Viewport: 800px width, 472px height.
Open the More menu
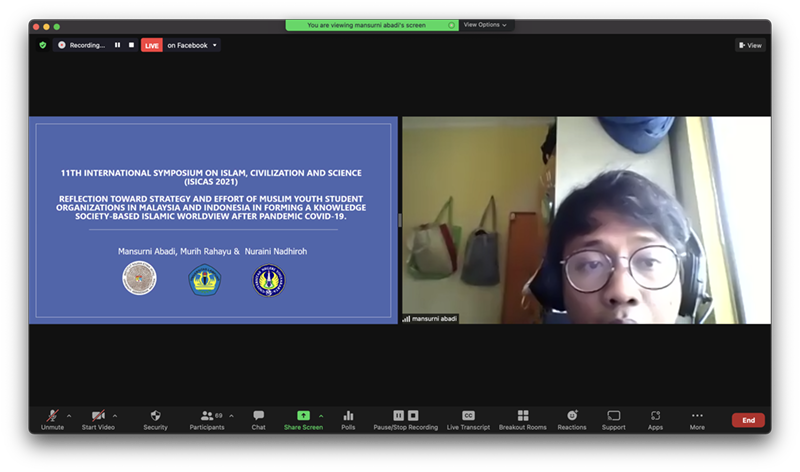[697, 418]
